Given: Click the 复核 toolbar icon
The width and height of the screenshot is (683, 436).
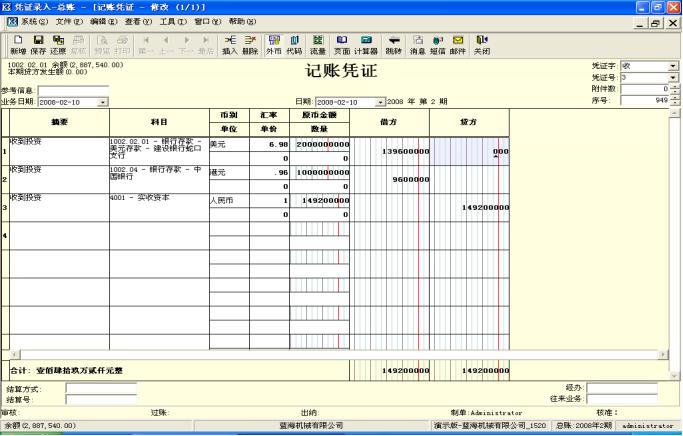Looking at the screenshot, I should [x=78, y=45].
